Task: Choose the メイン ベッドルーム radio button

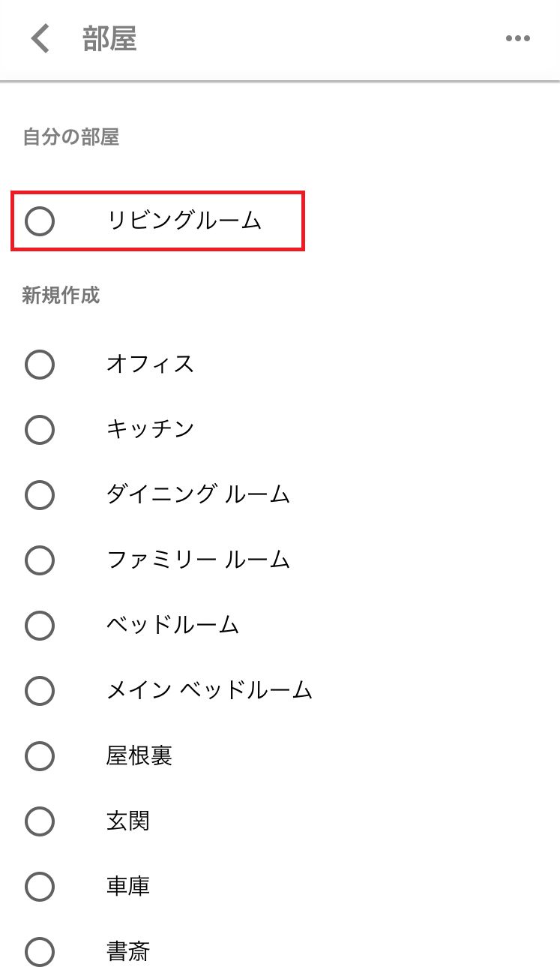Action: [x=40, y=690]
